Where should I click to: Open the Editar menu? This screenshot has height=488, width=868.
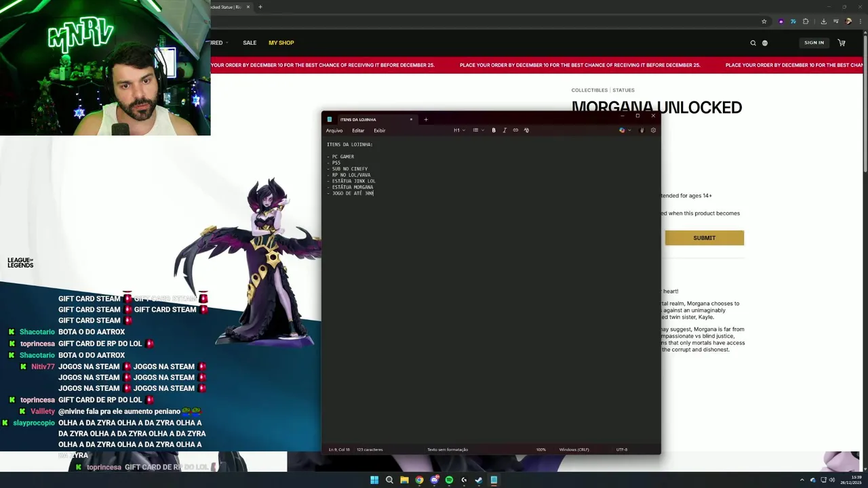(x=358, y=130)
